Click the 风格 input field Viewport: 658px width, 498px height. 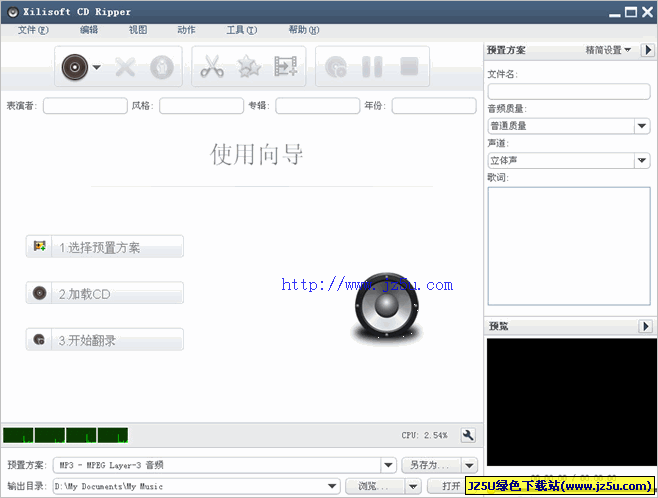(201, 106)
